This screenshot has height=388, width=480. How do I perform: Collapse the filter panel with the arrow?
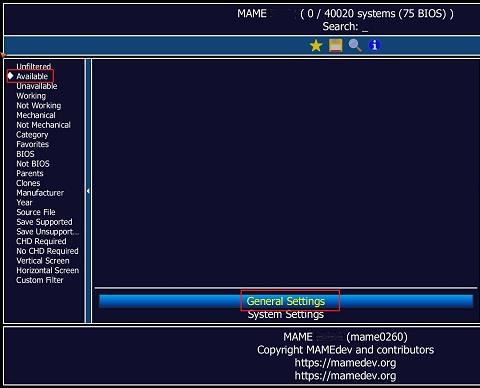pos(88,191)
